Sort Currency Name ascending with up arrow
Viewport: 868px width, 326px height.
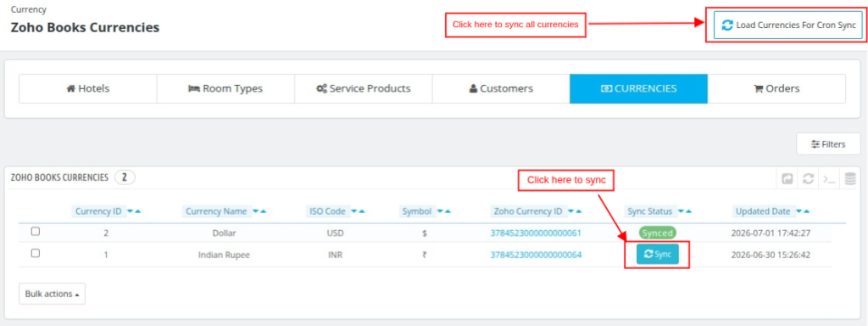point(264,211)
